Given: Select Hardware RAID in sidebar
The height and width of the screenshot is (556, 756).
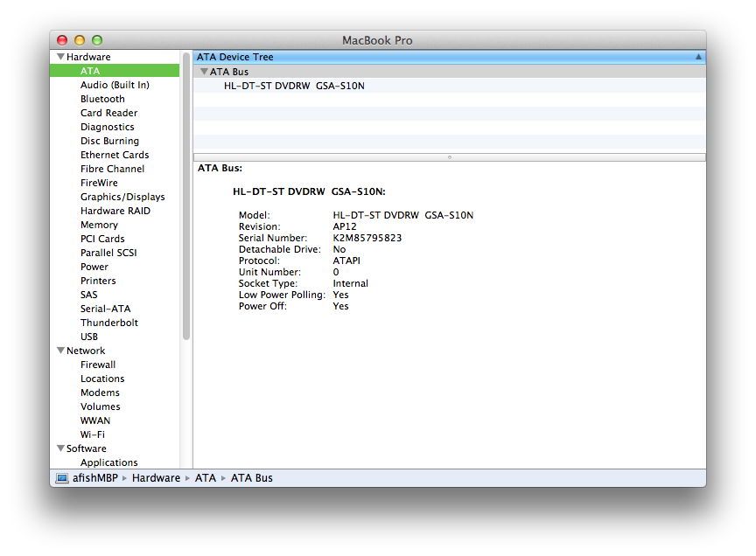Looking at the screenshot, I should (x=115, y=211).
